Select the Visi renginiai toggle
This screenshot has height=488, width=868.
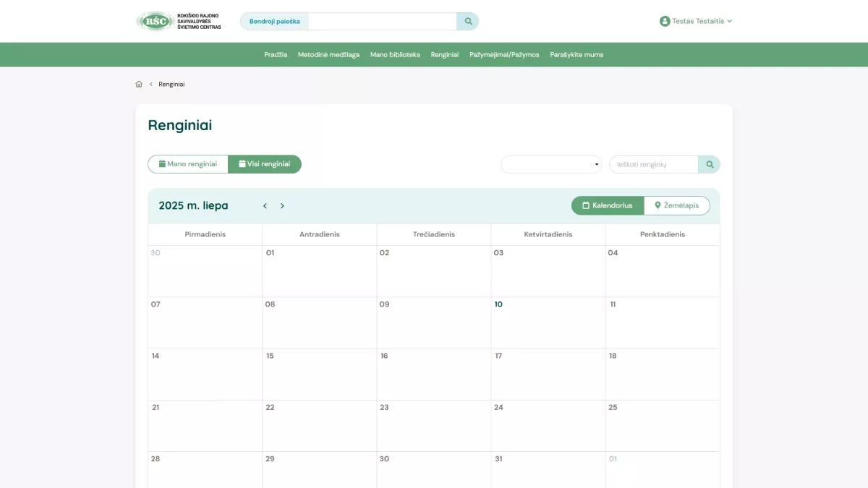coord(265,164)
